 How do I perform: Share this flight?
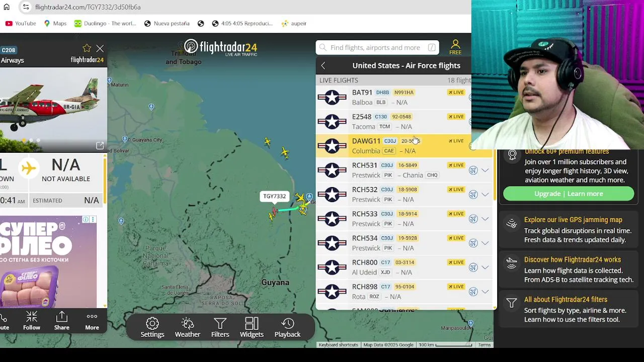[62, 321]
